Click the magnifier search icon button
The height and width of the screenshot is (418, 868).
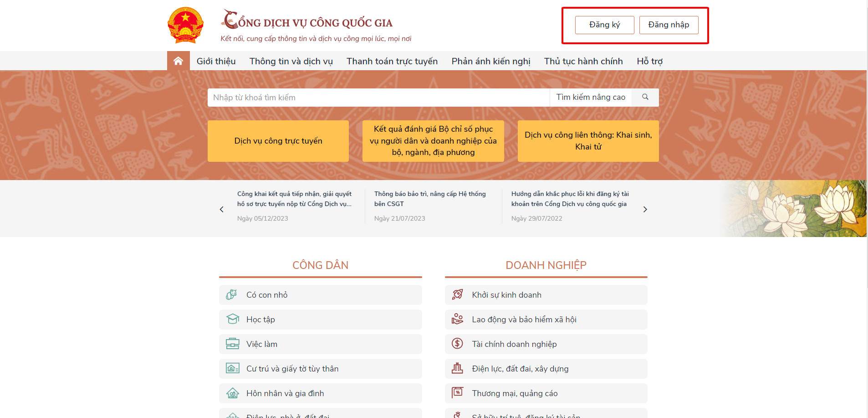tap(645, 97)
